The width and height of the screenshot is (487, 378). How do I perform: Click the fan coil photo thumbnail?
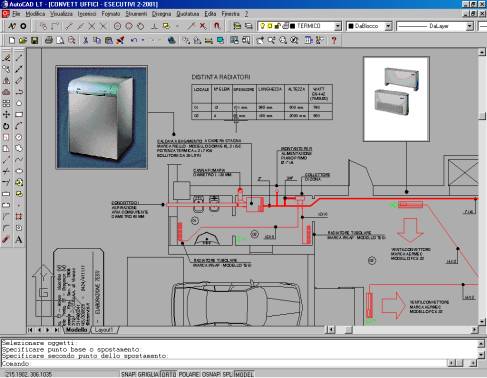click(x=396, y=99)
